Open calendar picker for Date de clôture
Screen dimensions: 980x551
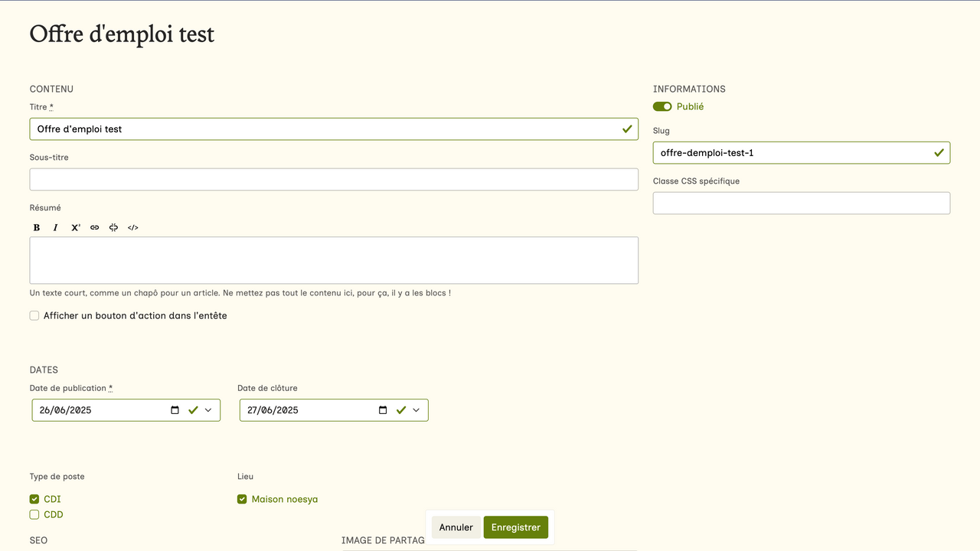[x=383, y=410]
